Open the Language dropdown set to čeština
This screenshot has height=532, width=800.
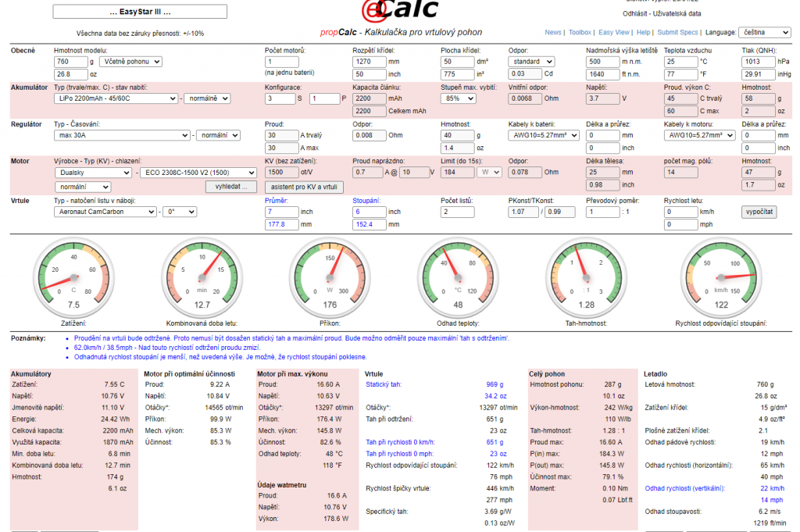tap(766, 33)
